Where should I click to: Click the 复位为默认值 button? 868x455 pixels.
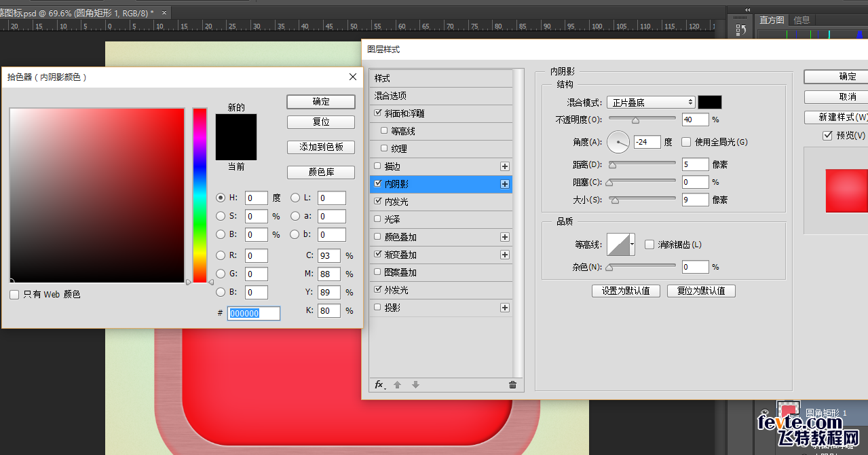click(x=701, y=291)
